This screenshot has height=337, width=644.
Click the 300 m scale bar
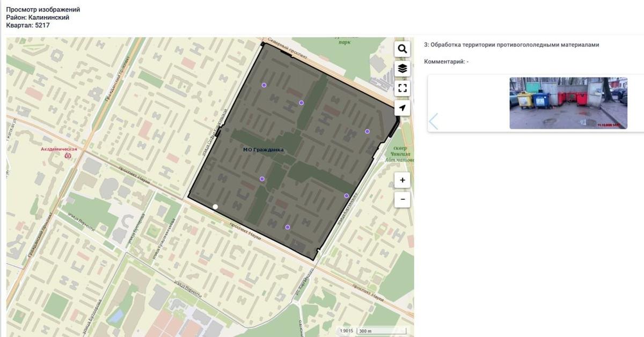(x=381, y=331)
